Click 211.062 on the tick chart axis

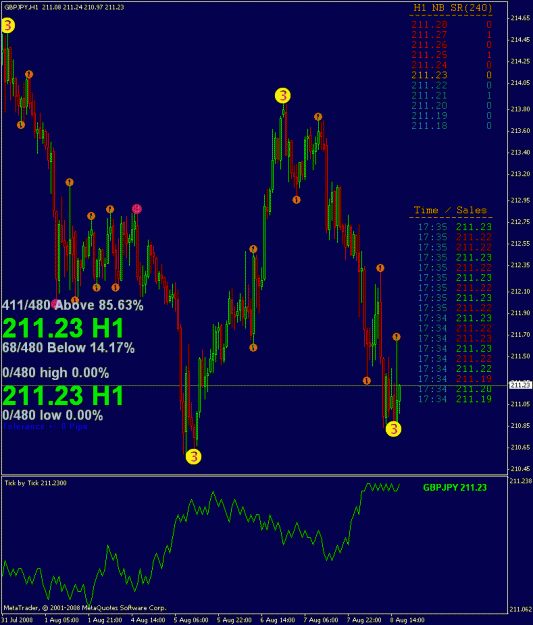(x=521, y=609)
